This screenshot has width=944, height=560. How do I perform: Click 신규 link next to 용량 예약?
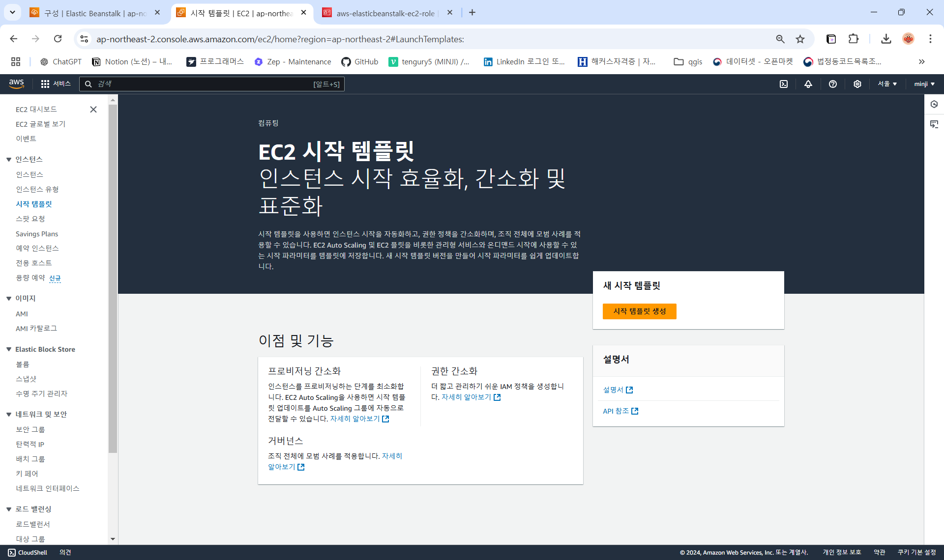tap(55, 278)
